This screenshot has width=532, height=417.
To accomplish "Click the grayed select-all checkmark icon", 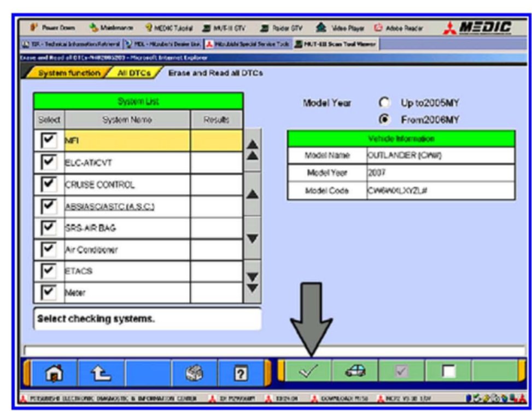I will (x=401, y=372).
